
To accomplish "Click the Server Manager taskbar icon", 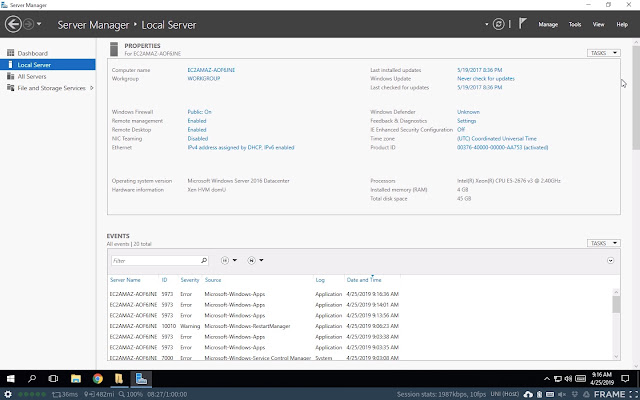I will point(141,379).
